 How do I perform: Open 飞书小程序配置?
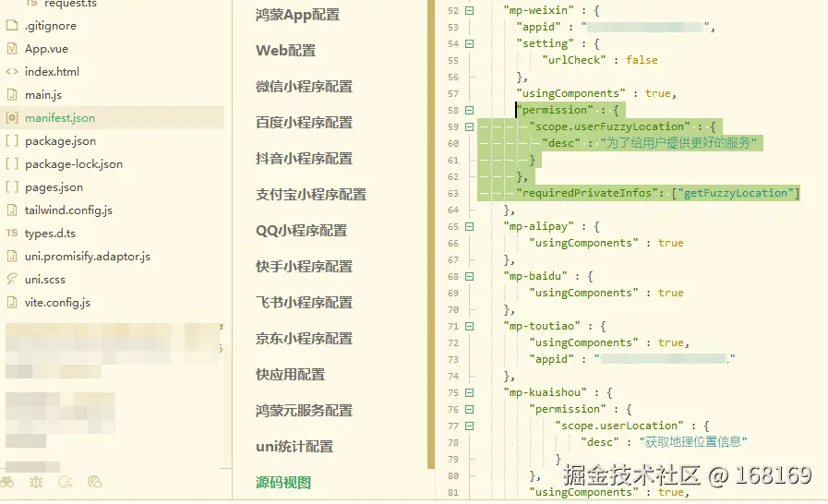pyautogui.click(x=304, y=302)
